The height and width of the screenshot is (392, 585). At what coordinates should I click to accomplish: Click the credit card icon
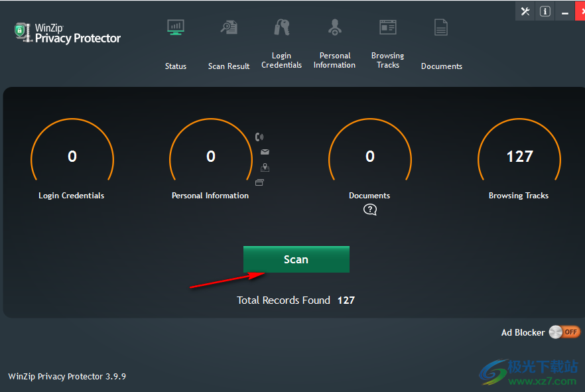click(259, 182)
